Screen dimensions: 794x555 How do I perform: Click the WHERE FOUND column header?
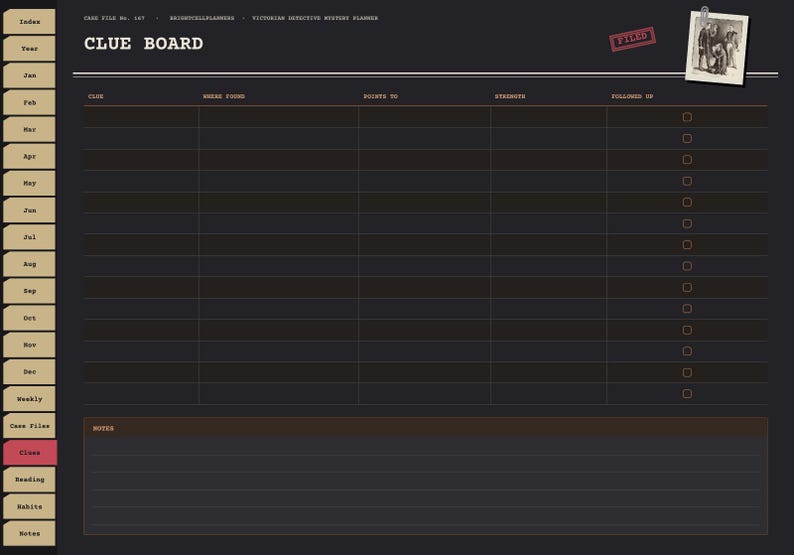click(x=224, y=96)
